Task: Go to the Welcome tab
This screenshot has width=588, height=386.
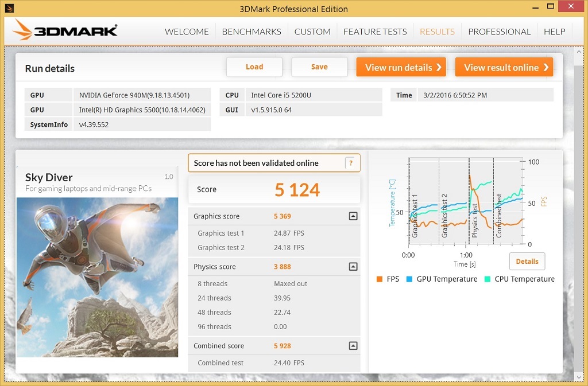Action: pyautogui.click(x=187, y=32)
